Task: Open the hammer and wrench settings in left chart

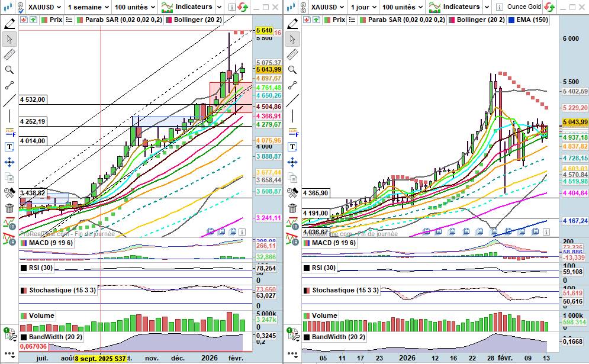Action: (x=9, y=192)
